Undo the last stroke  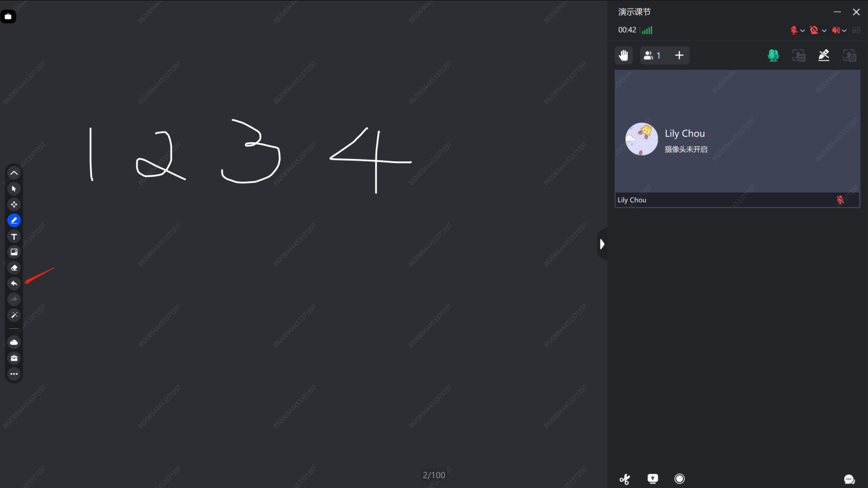(x=14, y=283)
